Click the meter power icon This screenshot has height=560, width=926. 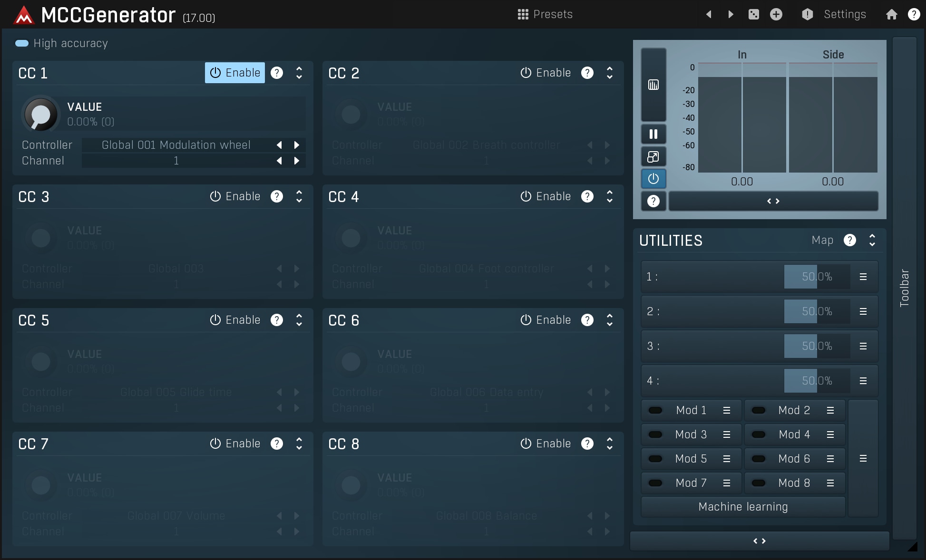653,179
